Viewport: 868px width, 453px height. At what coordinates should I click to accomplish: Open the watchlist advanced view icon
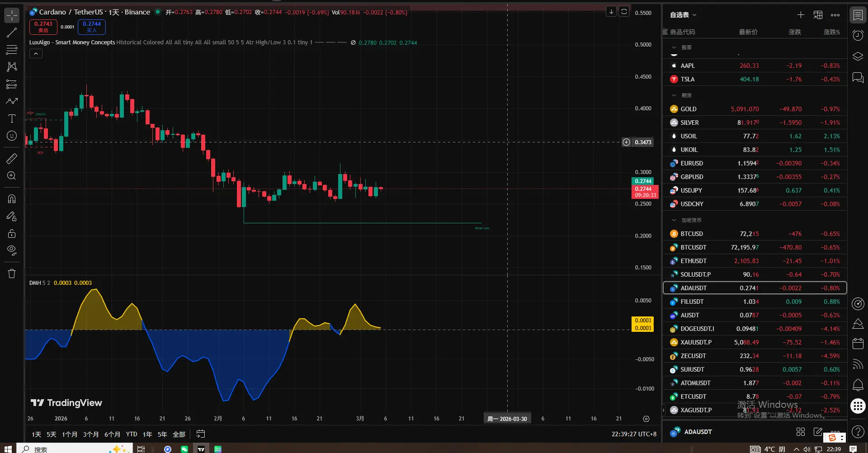coord(818,15)
